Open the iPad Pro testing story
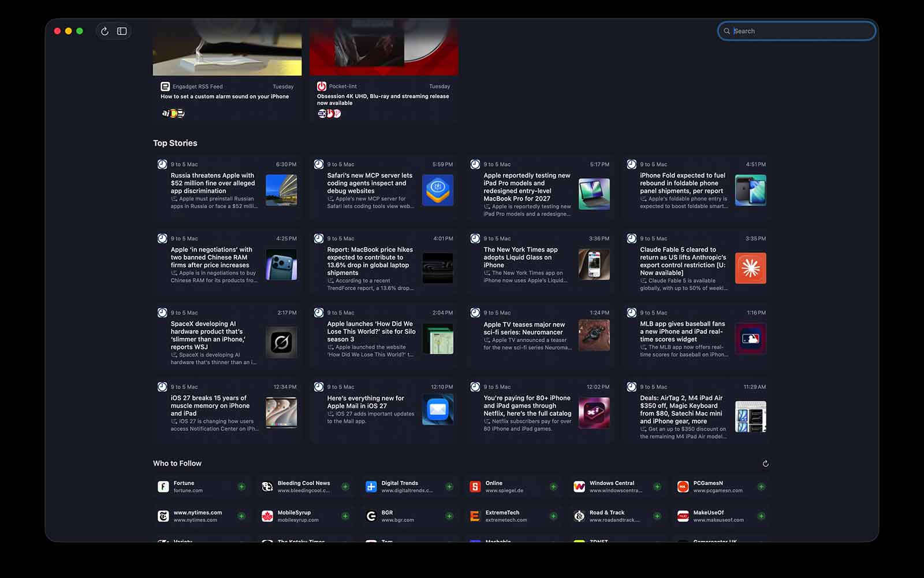 point(540,188)
